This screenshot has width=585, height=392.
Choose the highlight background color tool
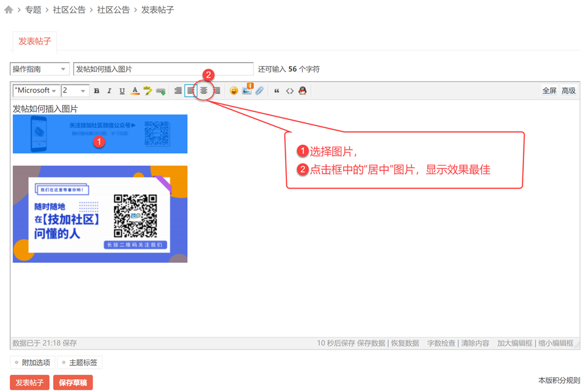pos(147,91)
